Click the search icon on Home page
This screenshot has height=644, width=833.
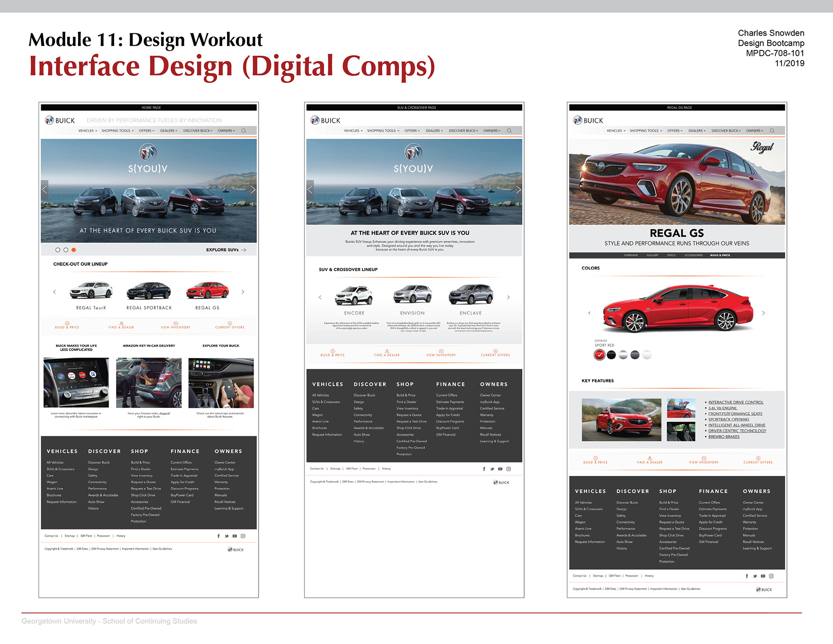(244, 131)
